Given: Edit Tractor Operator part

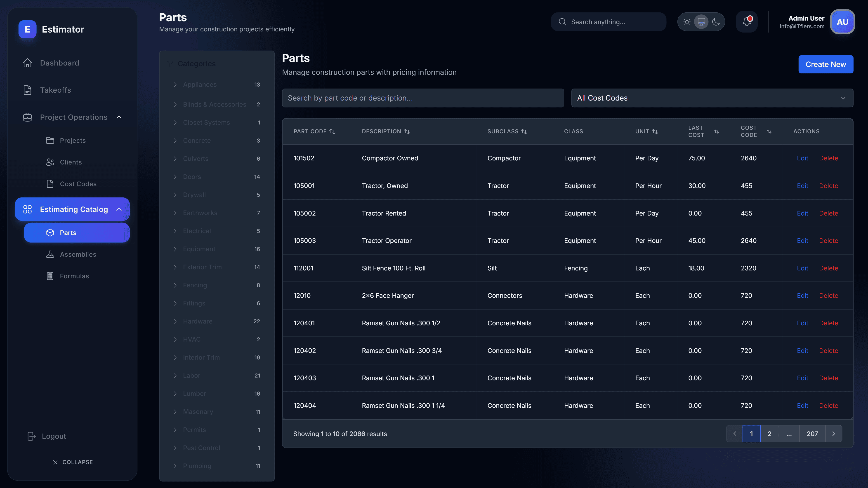Looking at the screenshot, I should (802, 240).
